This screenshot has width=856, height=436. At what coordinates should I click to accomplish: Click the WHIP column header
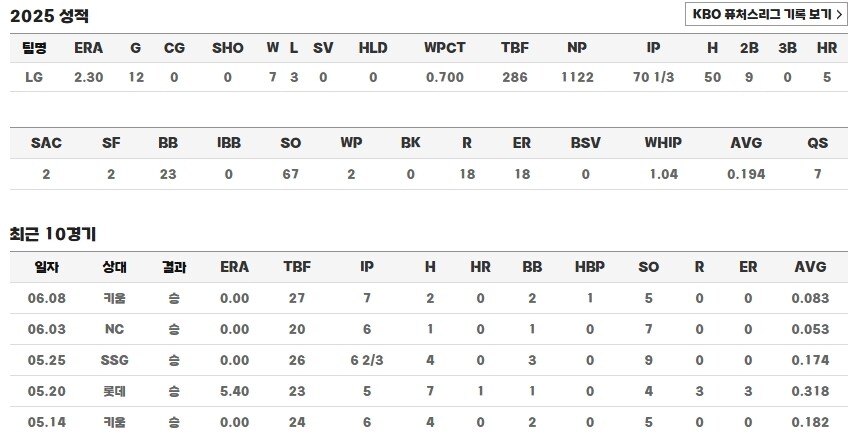click(663, 143)
